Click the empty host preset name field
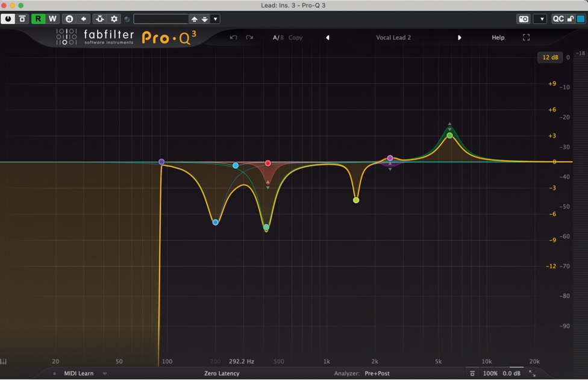Image resolution: width=588 pixels, height=380 pixels. tap(161, 19)
